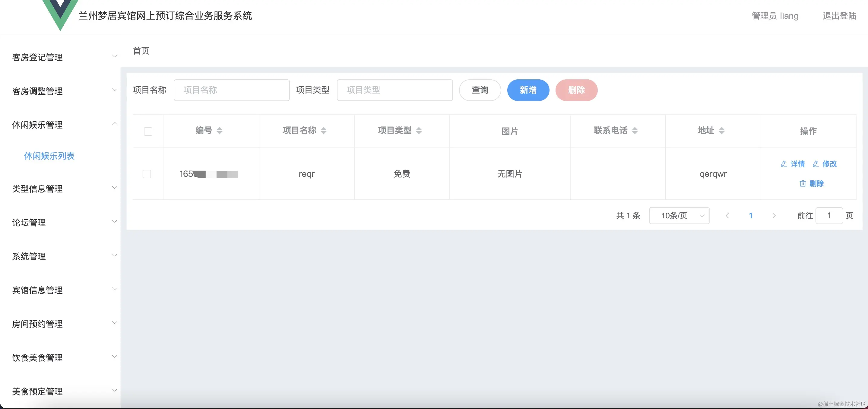
Task: Click the previous page arrow in pagination
Action: (x=727, y=216)
